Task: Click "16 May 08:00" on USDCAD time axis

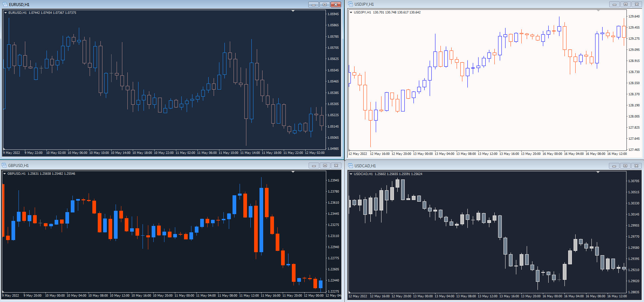Action: coord(595,296)
